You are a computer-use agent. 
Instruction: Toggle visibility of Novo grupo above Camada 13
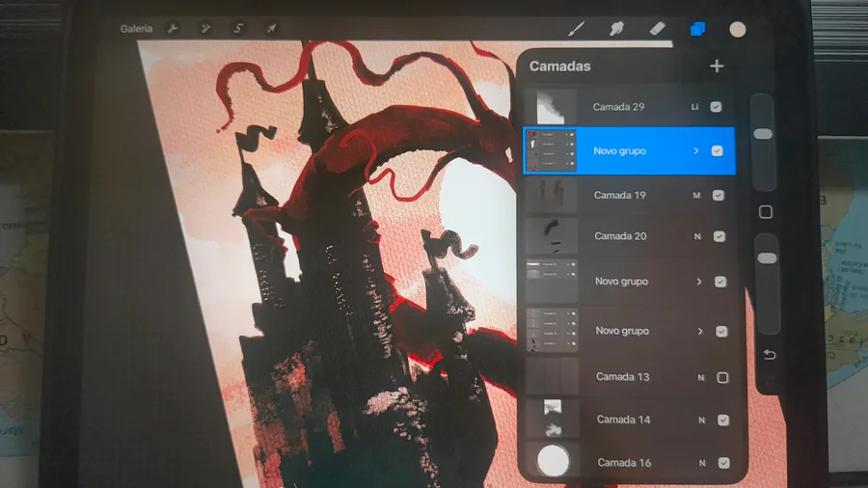tap(721, 332)
